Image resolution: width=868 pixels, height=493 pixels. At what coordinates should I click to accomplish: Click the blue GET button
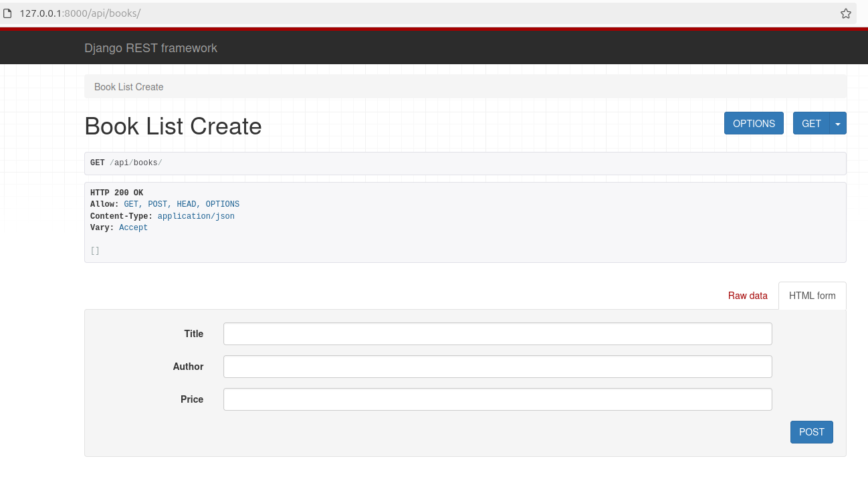coord(811,124)
